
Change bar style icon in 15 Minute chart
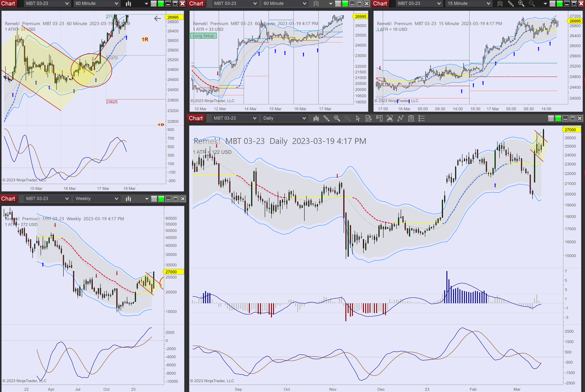click(x=500, y=4)
